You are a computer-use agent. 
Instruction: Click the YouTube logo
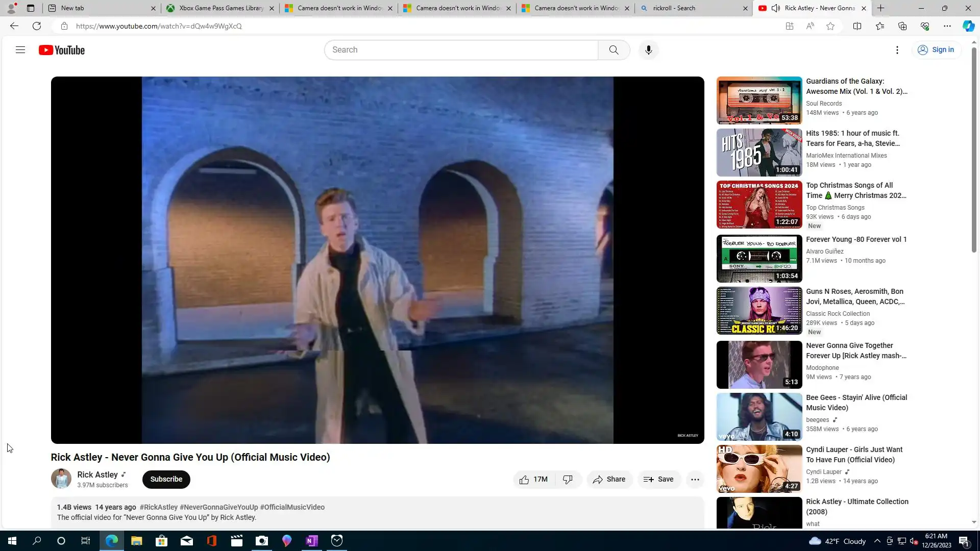[62, 50]
